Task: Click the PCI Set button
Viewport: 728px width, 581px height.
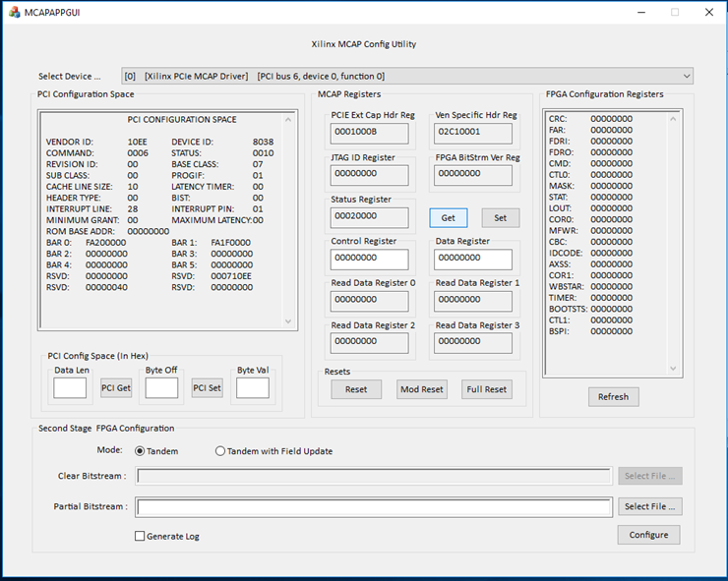Action: [207, 388]
